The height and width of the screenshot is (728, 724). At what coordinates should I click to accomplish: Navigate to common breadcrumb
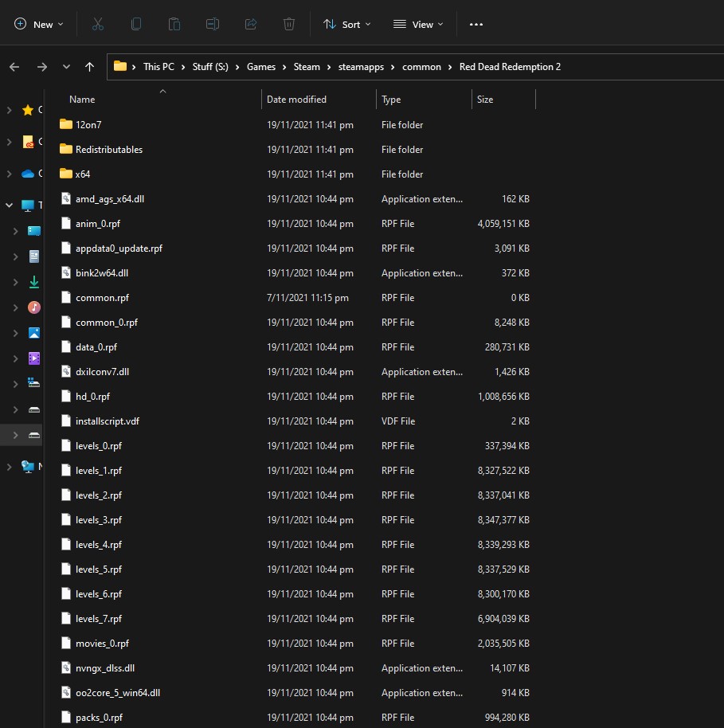pyautogui.click(x=421, y=67)
